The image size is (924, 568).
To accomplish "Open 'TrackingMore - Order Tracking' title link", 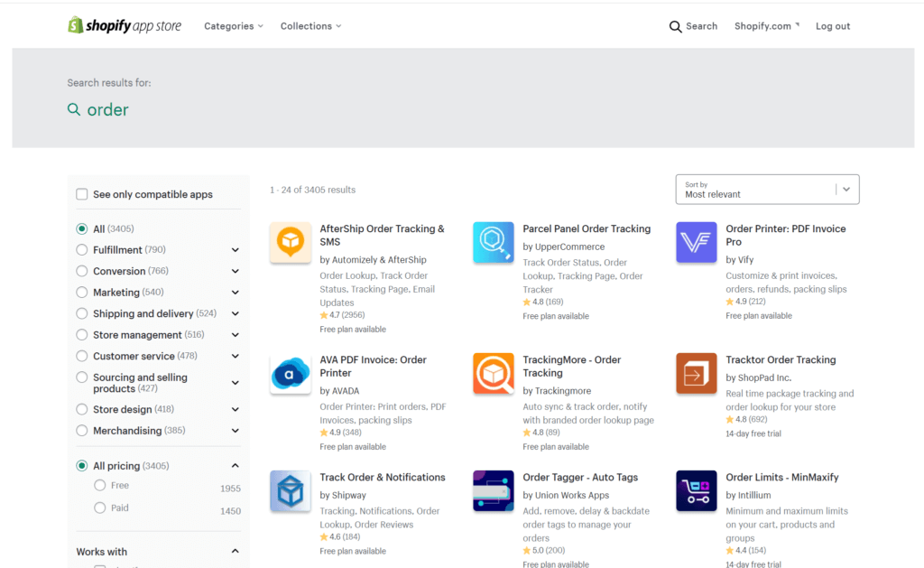I will pos(571,367).
